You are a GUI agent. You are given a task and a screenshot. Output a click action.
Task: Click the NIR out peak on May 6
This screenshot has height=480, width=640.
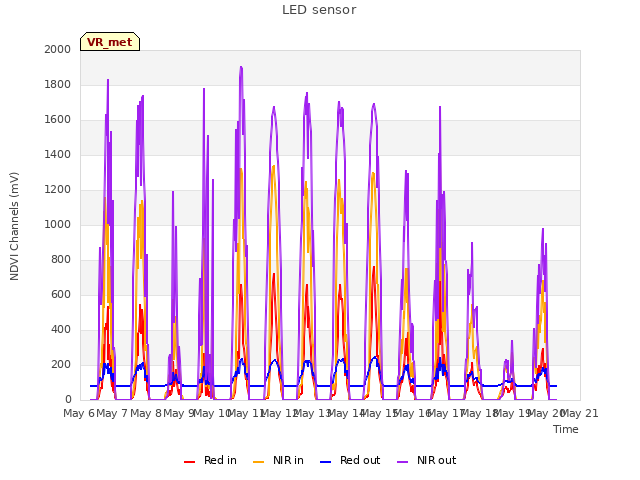(108, 80)
